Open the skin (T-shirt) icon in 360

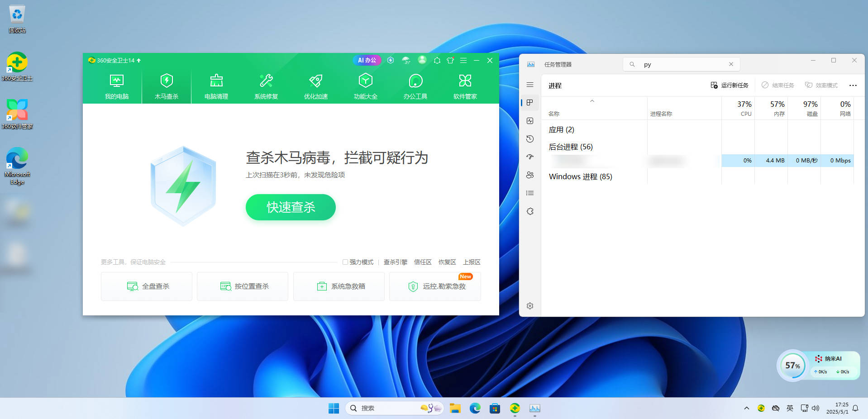(450, 60)
